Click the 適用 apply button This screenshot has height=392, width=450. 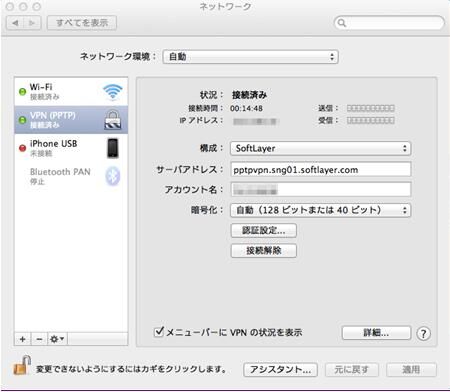411,370
